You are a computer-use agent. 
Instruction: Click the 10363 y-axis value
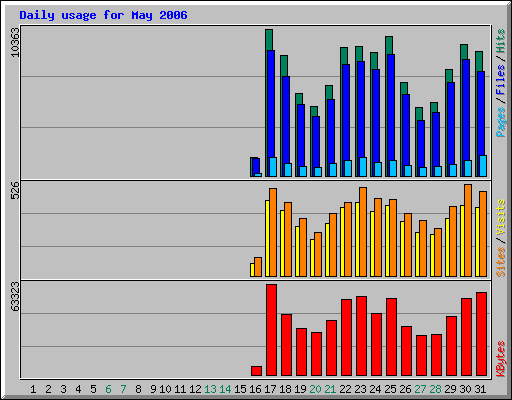point(15,42)
